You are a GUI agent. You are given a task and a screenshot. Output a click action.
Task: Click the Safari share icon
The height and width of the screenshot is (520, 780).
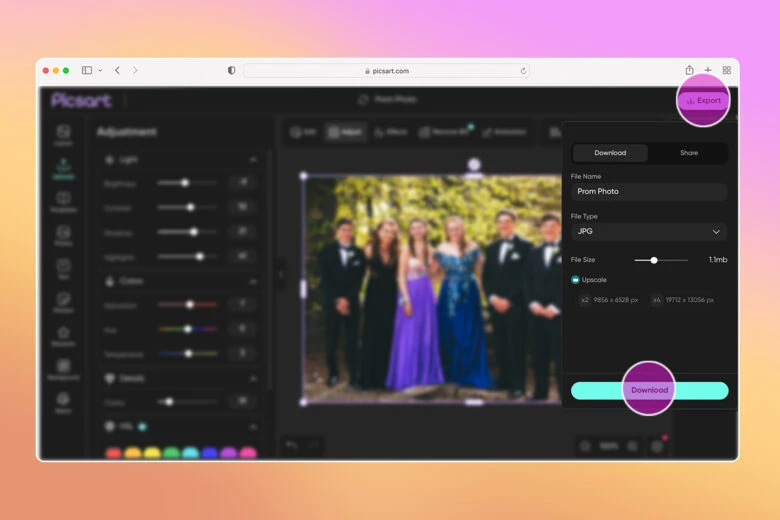689,70
